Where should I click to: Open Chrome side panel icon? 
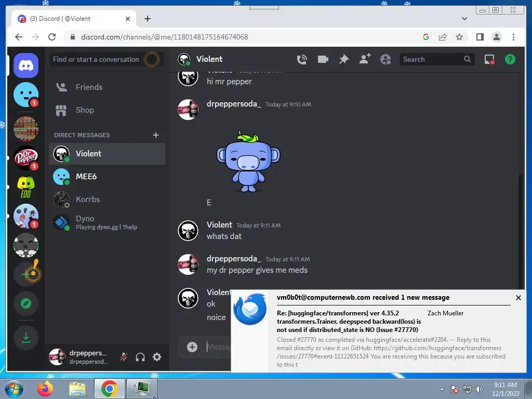[x=480, y=37]
